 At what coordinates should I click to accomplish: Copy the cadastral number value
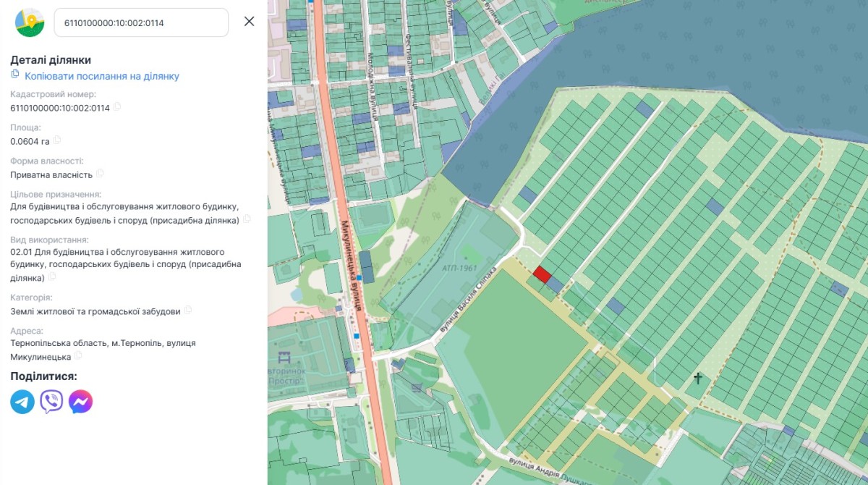117,107
